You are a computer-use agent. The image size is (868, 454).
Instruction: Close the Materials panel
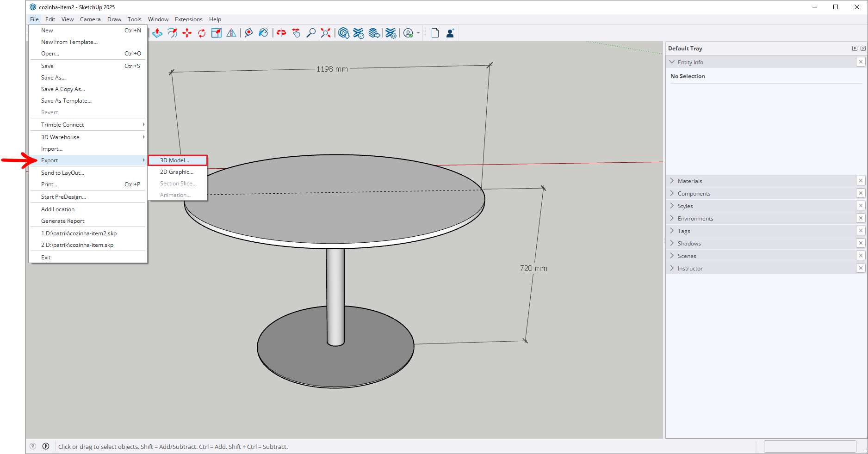pyautogui.click(x=861, y=181)
